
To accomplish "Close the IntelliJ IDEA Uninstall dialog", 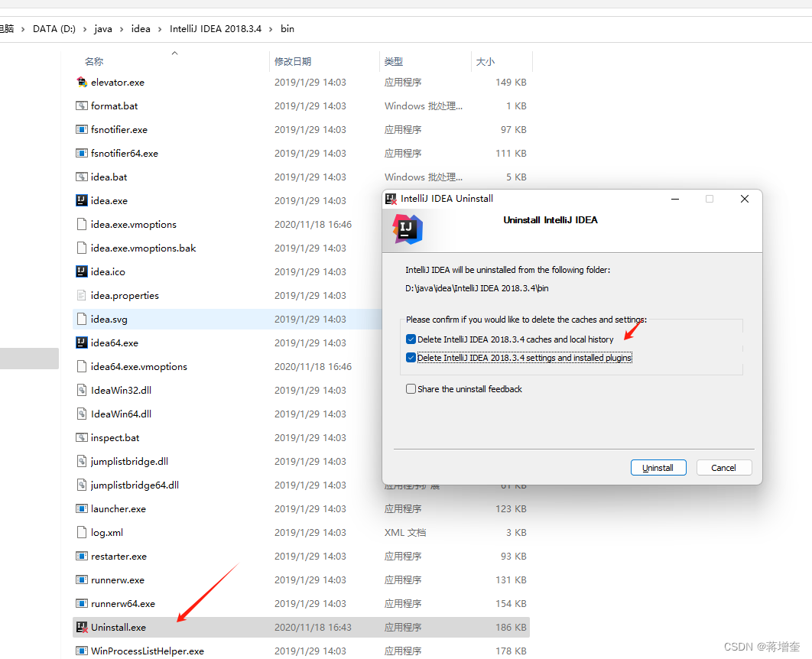I will [x=745, y=199].
